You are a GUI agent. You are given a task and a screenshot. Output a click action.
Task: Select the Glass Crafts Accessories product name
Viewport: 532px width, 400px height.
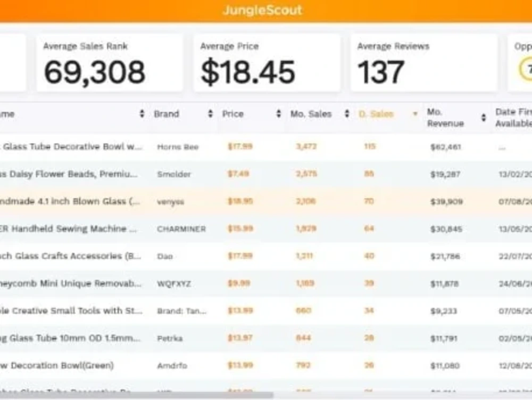point(71,256)
